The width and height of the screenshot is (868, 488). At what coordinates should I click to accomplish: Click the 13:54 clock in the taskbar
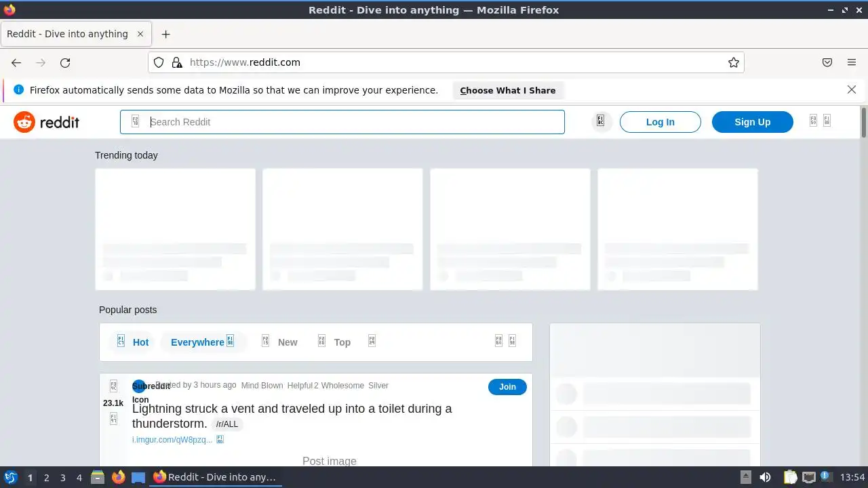coord(852,477)
